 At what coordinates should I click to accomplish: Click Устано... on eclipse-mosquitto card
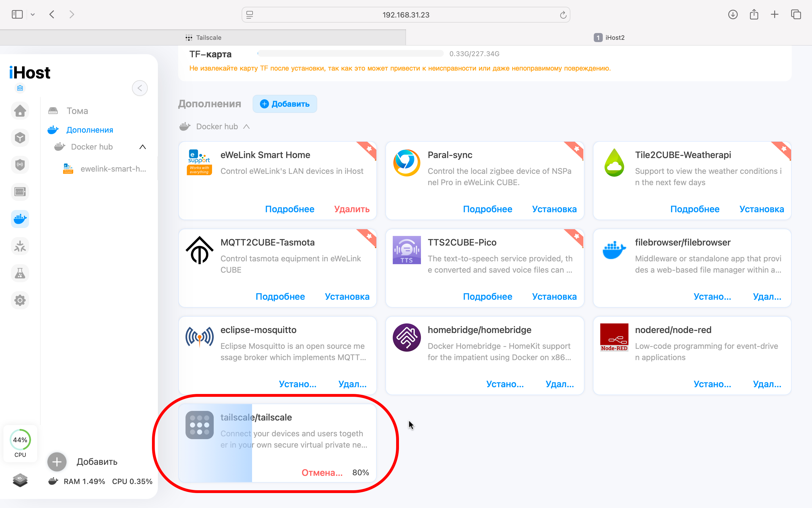point(298,384)
